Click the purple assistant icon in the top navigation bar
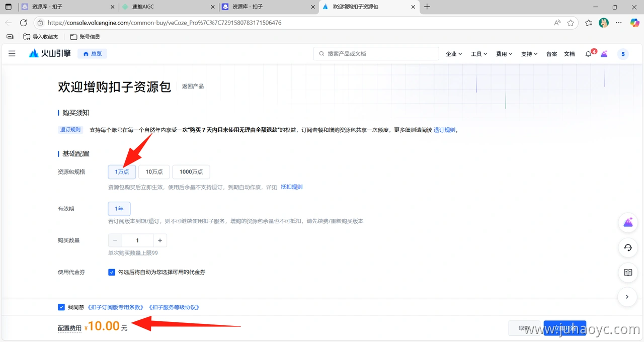 (604, 54)
